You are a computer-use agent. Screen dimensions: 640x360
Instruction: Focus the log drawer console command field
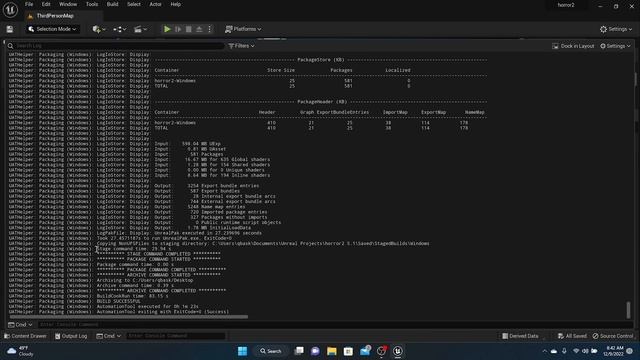[335, 324]
